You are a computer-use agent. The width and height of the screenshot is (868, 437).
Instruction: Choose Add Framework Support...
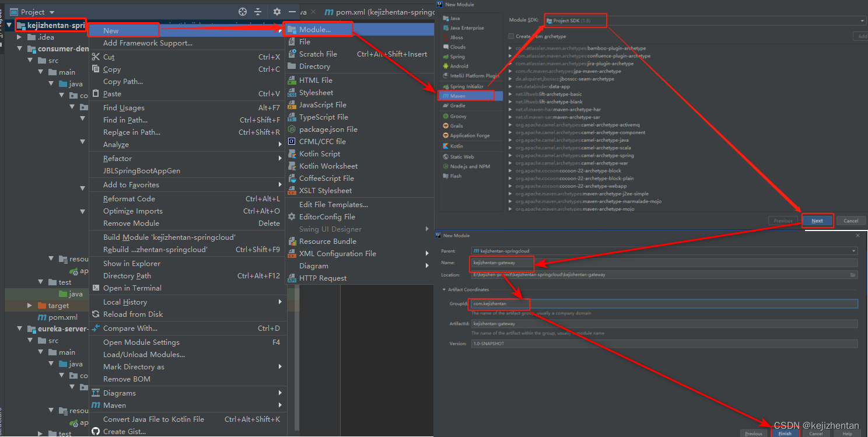[148, 43]
